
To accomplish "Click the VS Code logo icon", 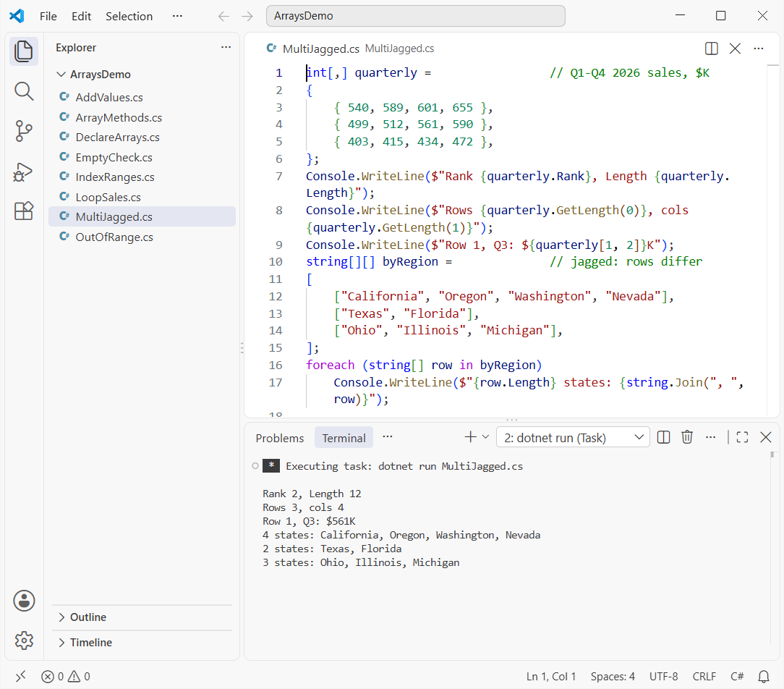I will [x=17, y=16].
